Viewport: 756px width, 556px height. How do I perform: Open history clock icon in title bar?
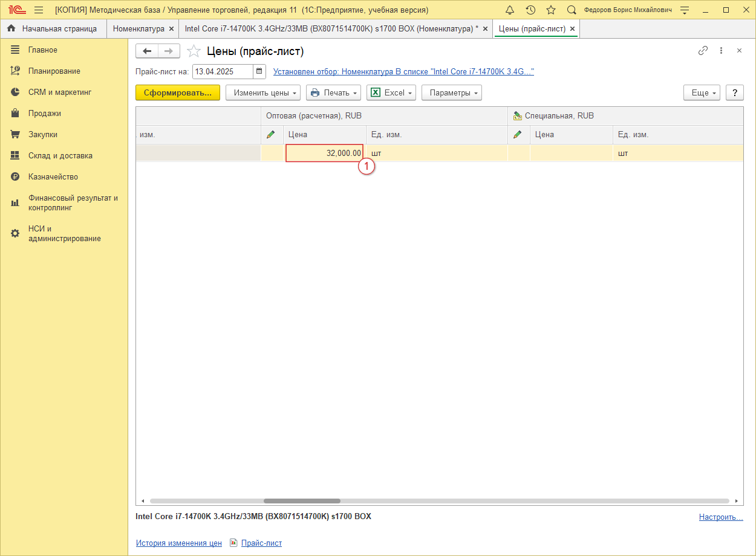530,10
